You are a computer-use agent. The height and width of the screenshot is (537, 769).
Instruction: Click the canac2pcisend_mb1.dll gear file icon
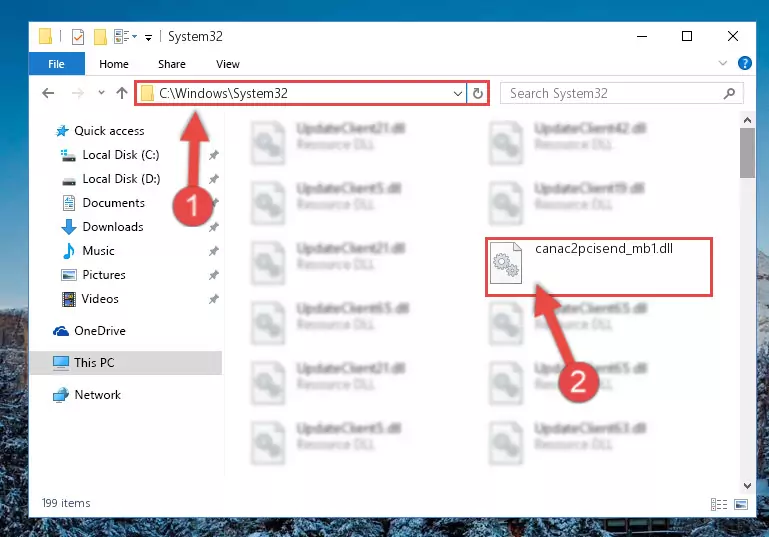[506, 263]
